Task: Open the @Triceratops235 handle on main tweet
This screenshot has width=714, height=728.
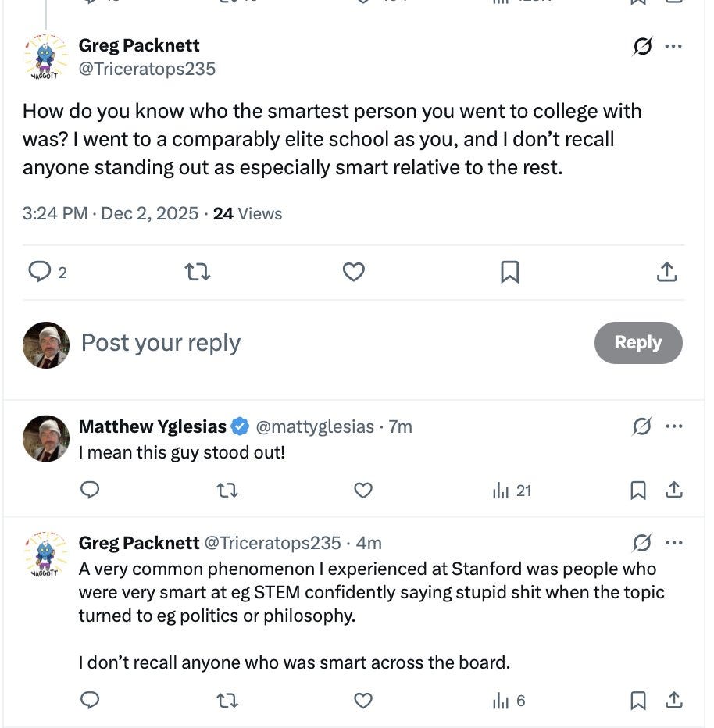Action: click(147, 69)
